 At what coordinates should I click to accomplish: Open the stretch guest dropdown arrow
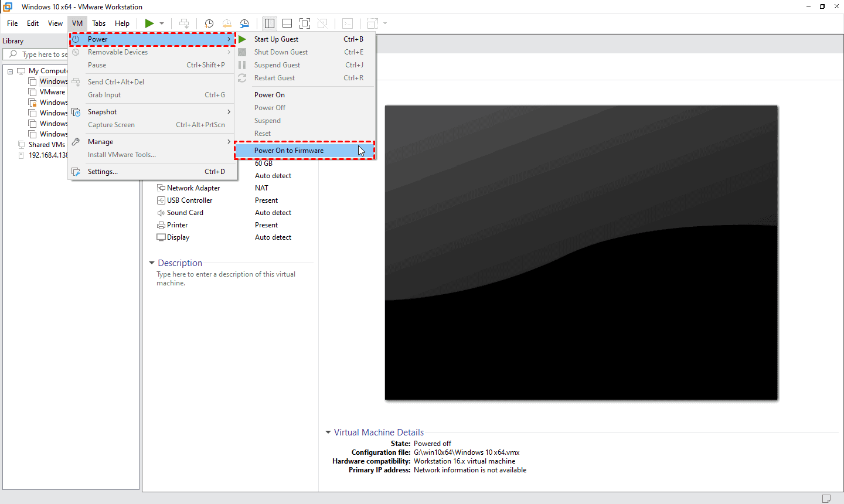click(385, 23)
